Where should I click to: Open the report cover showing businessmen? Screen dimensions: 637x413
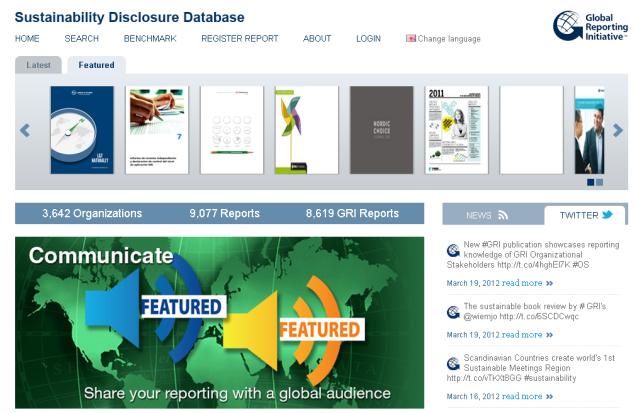click(589, 130)
